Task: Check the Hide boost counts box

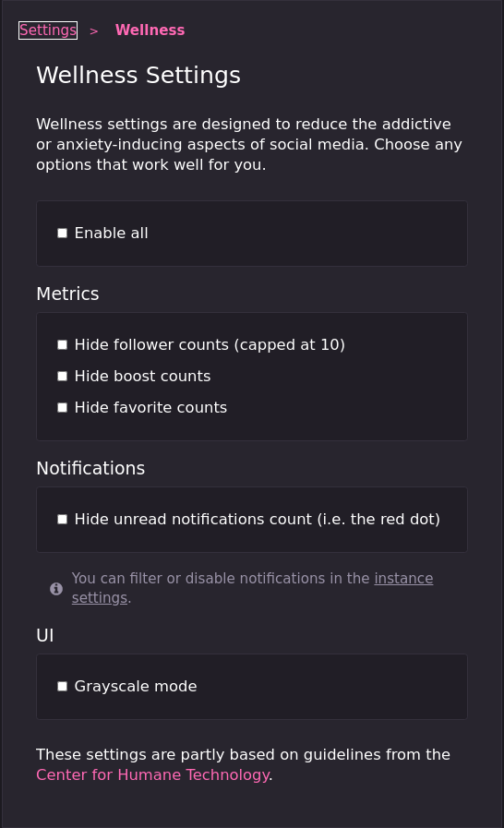Action: click(63, 376)
